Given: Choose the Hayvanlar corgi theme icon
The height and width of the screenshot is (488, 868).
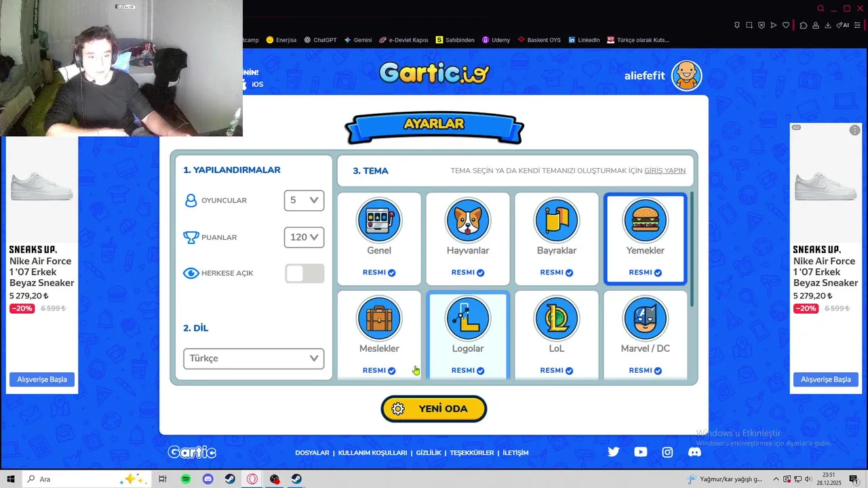Looking at the screenshot, I should [468, 220].
